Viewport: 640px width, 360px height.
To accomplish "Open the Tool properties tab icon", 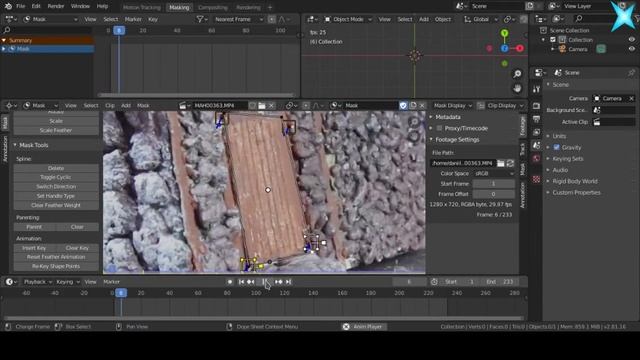I will click(x=536, y=89).
